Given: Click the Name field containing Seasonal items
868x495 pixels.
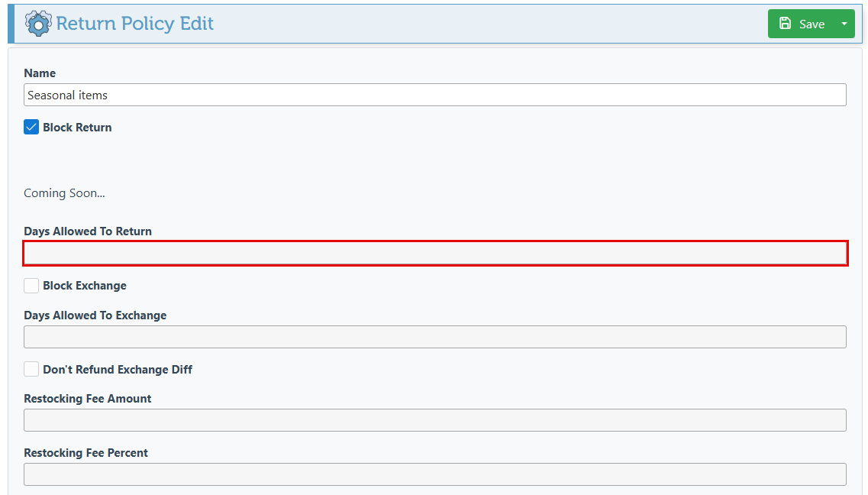Looking at the screenshot, I should pos(435,95).
